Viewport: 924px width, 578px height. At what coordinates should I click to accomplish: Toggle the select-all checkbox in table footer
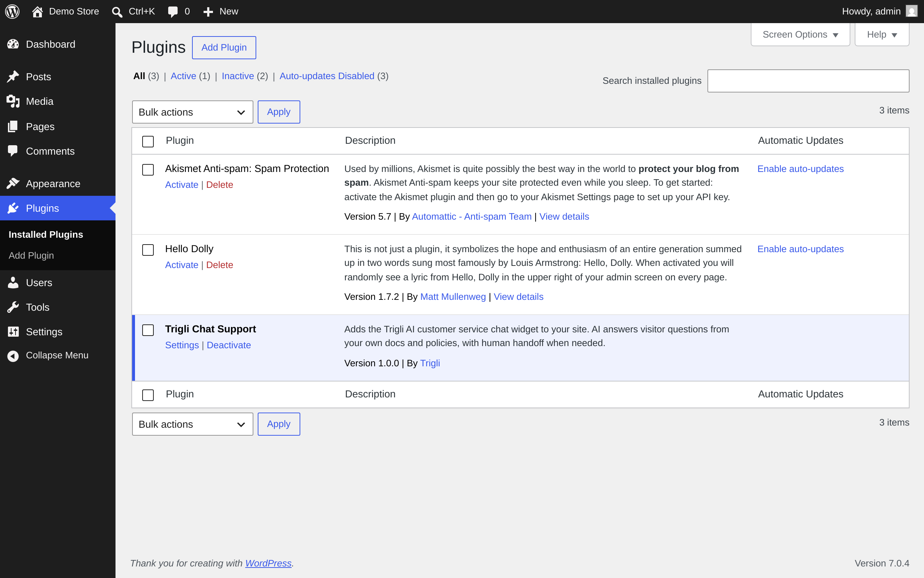148,395
